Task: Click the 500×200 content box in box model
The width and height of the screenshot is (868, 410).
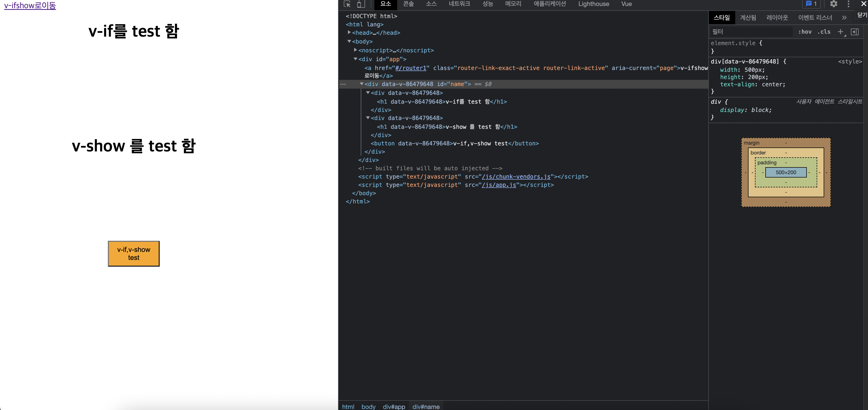Action: 786,172
